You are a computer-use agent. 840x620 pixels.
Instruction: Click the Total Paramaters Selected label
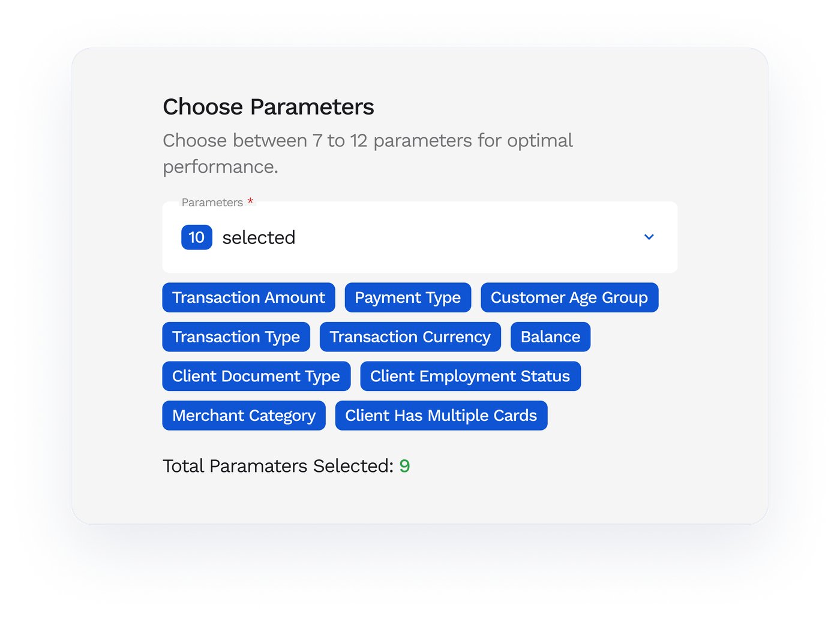tap(278, 466)
